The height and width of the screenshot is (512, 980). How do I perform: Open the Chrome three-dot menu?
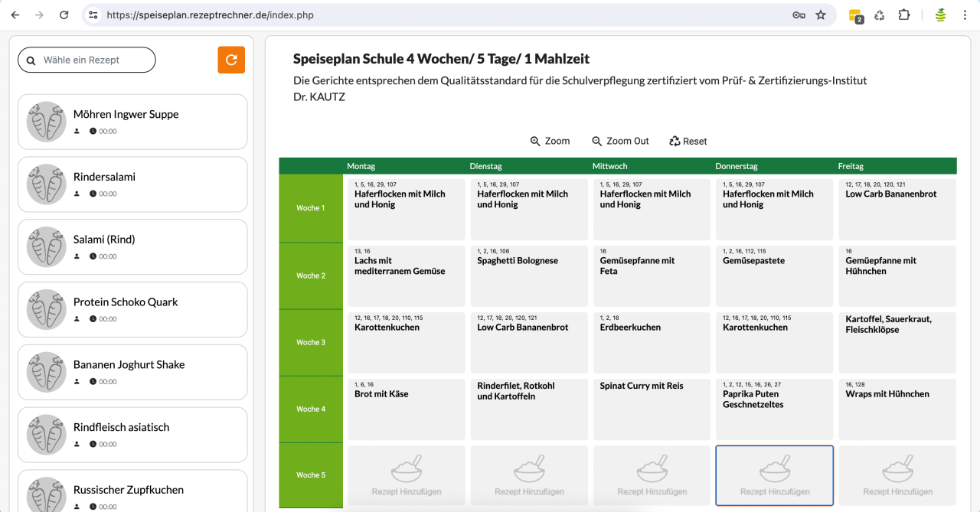[965, 15]
